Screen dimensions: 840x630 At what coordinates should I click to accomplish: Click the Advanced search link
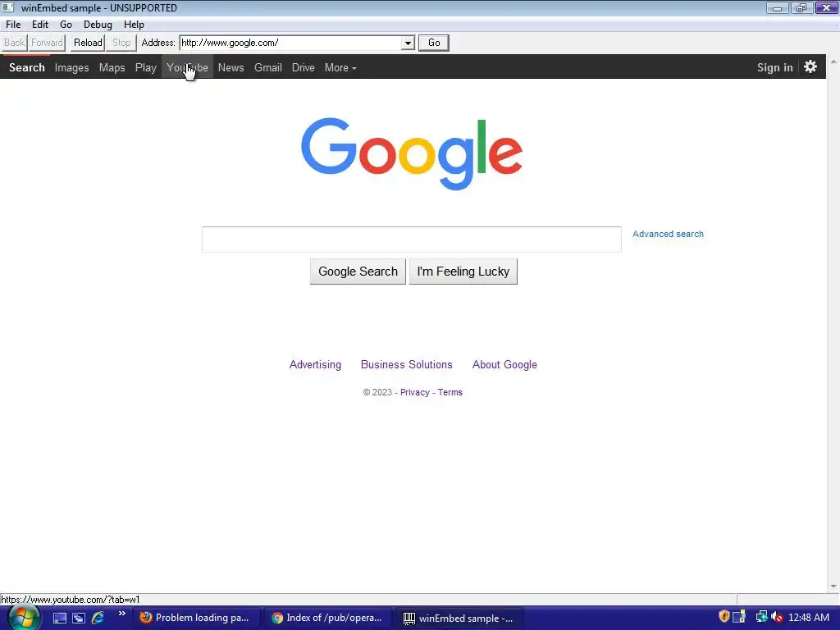pos(668,234)
